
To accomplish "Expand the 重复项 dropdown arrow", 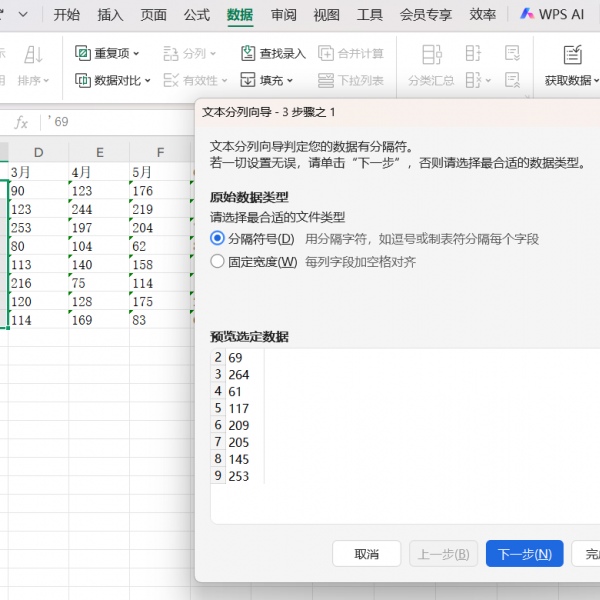I will click(x=137, y=54).
